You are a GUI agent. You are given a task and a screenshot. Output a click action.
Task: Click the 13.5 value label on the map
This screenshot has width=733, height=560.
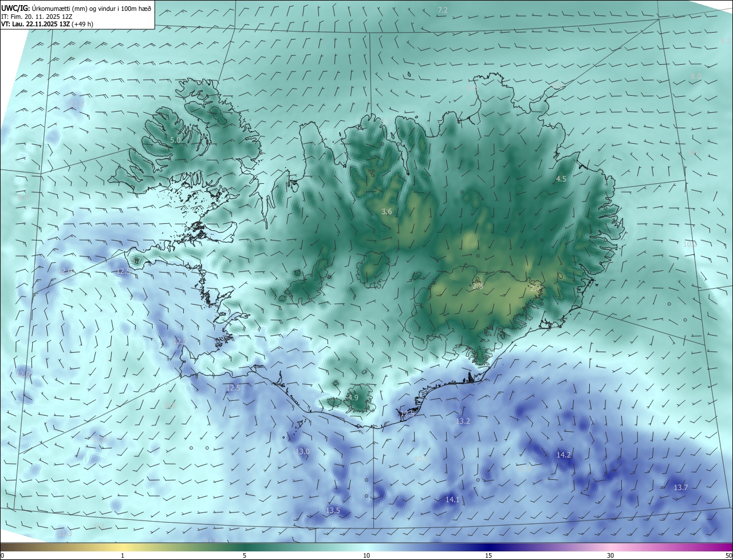333,511
